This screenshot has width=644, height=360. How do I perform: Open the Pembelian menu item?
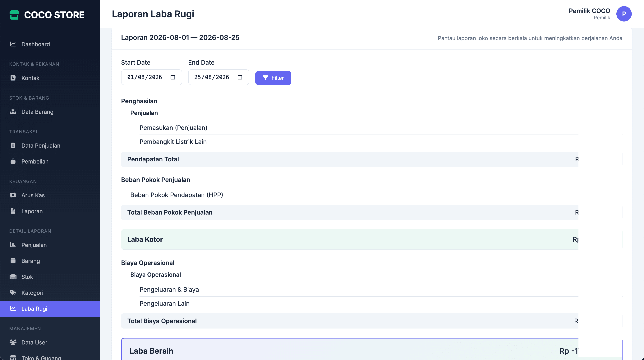pos(50,161)
